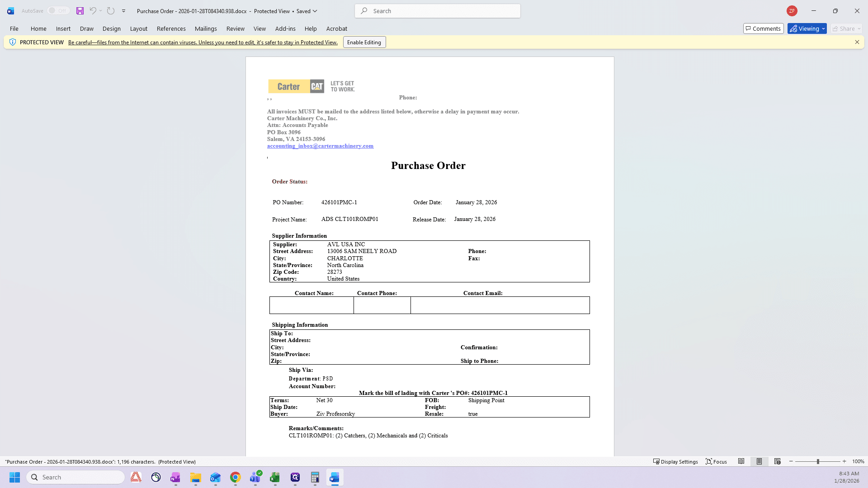Image resolution: width=868 pixels, height=488 pixels.
Task: Open Display Settings in status bar
Action: pos(675,461)
